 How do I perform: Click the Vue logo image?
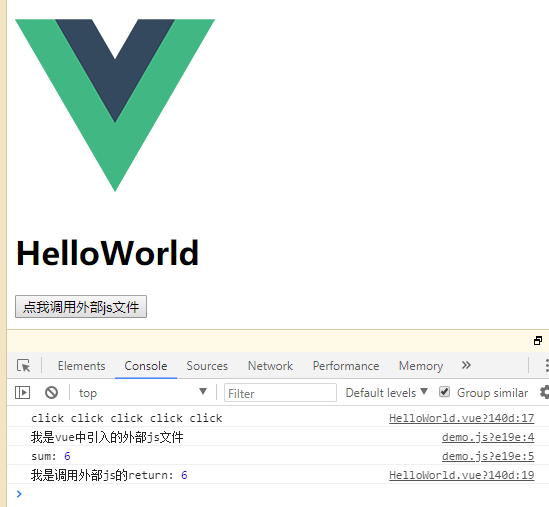tap(115, 105)
